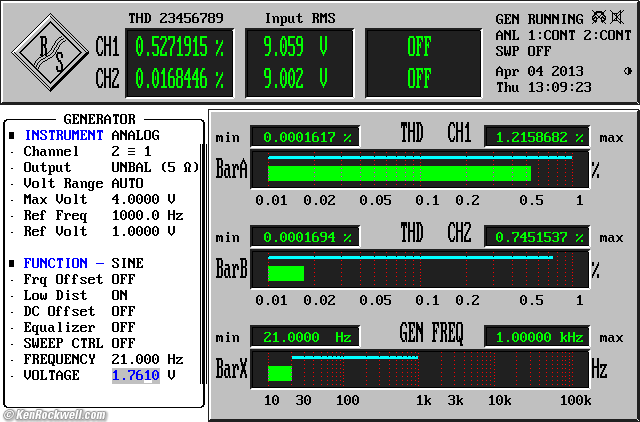Click the THD CH1 BarA green bargraph
Viewport: 640px width, 422px height.
(x=398, y=173)
